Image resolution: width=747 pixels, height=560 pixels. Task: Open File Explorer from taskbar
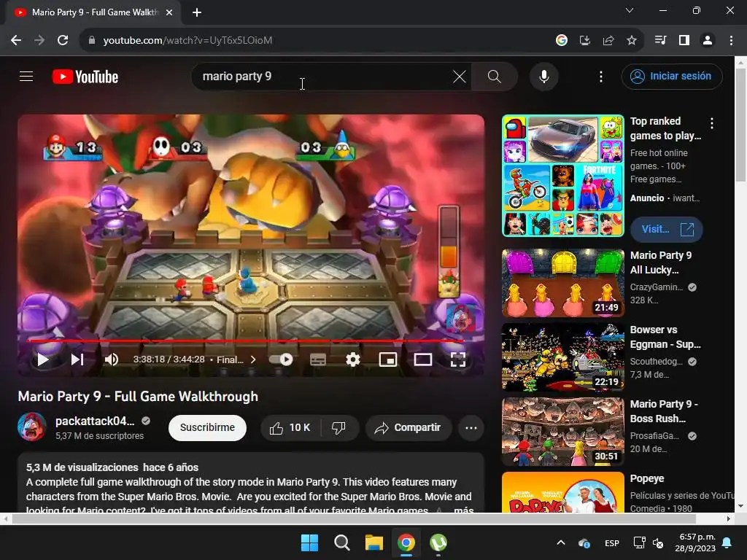tap(374, 542)
